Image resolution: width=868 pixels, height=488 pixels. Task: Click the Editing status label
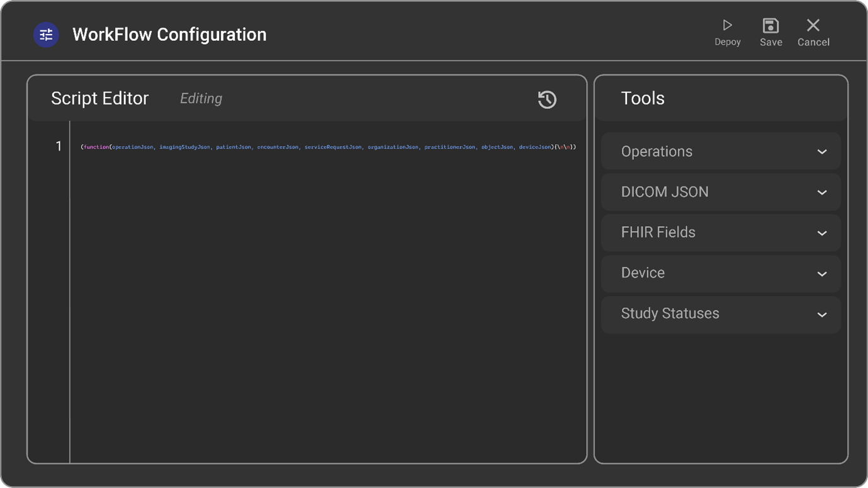point(201,98)
